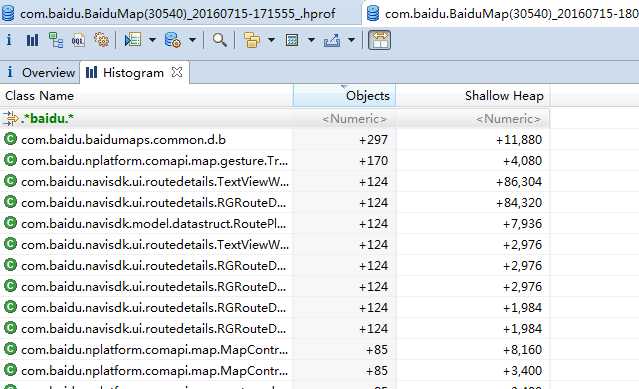639x389 pixels.
Task: Run the expert system report icon
Action: click(x=133, y=40)
